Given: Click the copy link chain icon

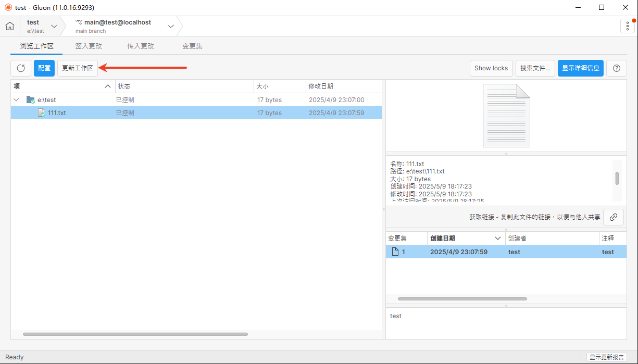Looking at the screenshot, I should (x=614, y=217).
